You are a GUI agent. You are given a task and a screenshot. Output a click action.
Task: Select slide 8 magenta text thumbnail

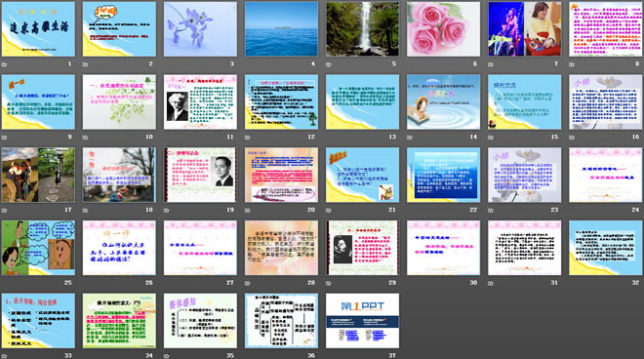point(606,29)
